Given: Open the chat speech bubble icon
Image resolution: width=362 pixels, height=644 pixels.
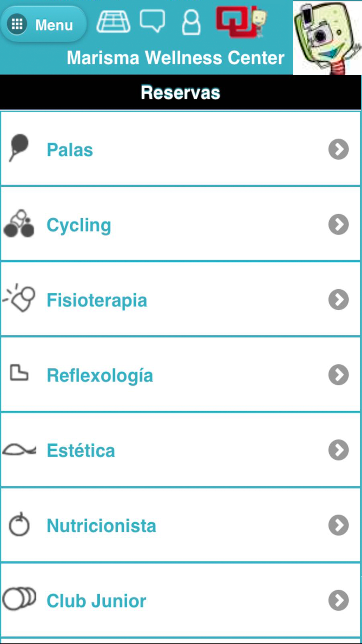Looking at the screenshot, I should 152,20.
